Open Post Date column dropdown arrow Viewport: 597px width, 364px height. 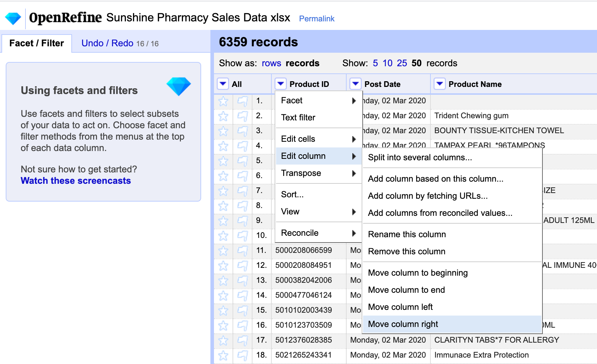355,84
